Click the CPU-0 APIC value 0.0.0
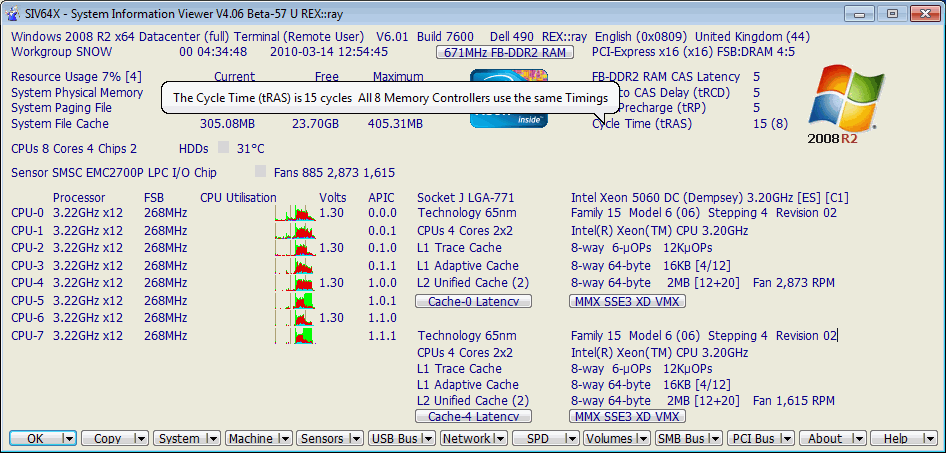This screenshot has height=453, width=946. 383,213
